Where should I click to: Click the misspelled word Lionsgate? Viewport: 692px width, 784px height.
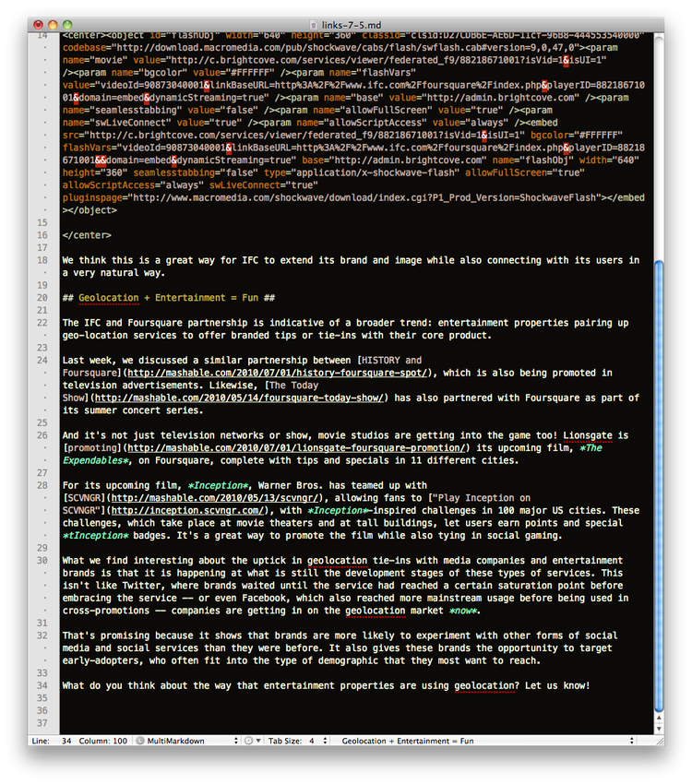click(588, 435)
